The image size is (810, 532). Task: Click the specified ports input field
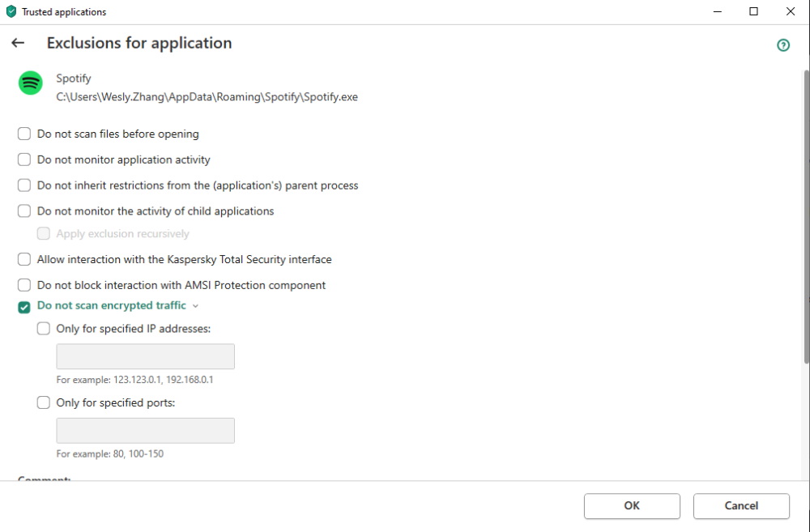point(145,430)
